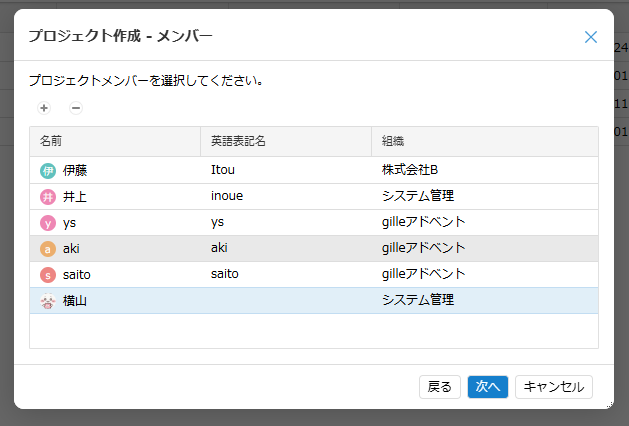Click the pink 'y' avatar for ys

click(48, 223)
